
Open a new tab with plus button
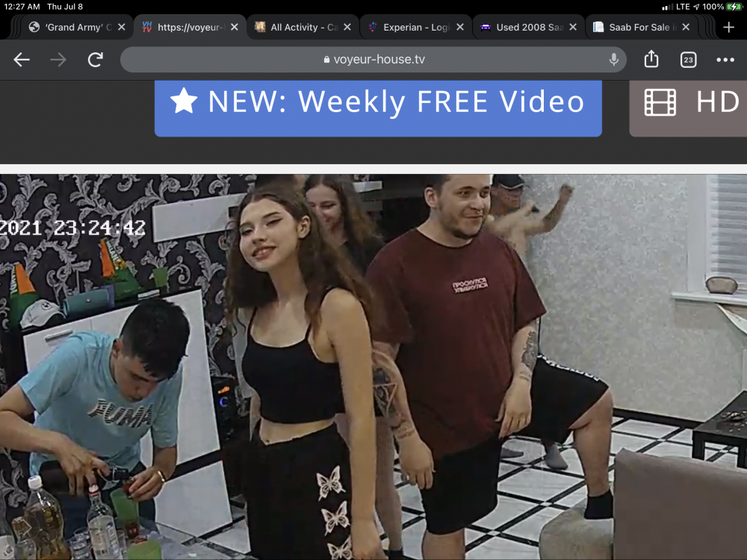click(728, 27)
